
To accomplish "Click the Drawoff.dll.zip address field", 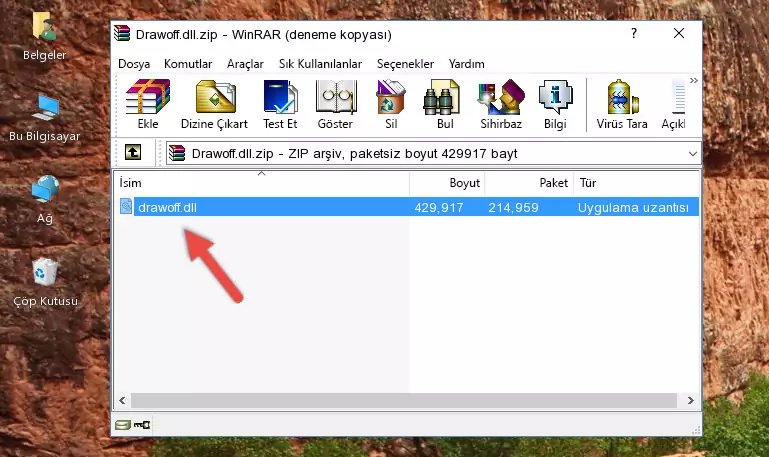I will point(434,153).
